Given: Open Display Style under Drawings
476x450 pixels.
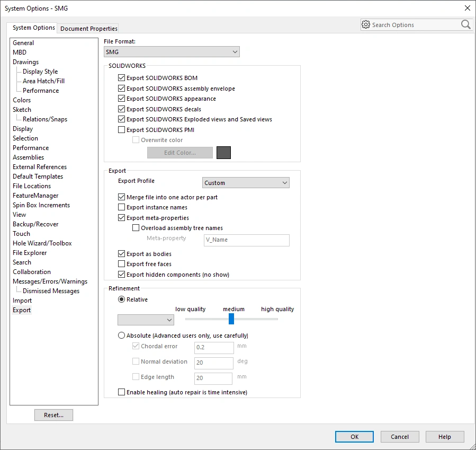Looking at the screenshot, I should point(40,72).
